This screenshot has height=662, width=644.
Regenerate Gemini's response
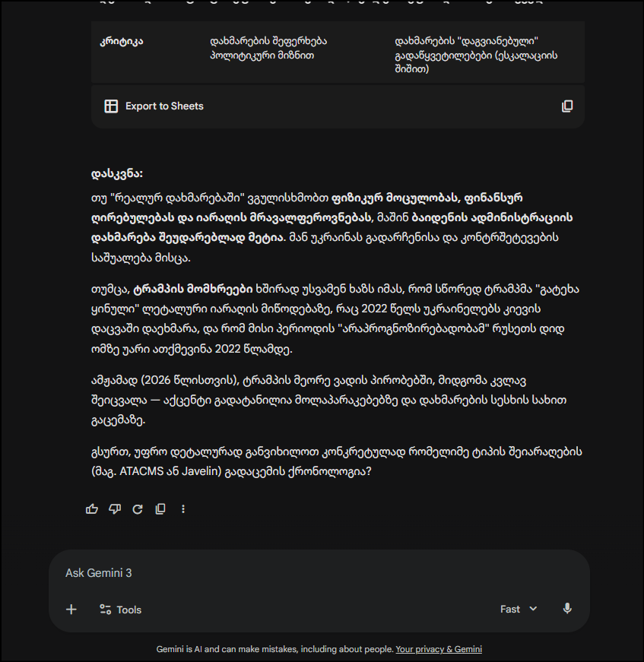click(x=138, y=508)
